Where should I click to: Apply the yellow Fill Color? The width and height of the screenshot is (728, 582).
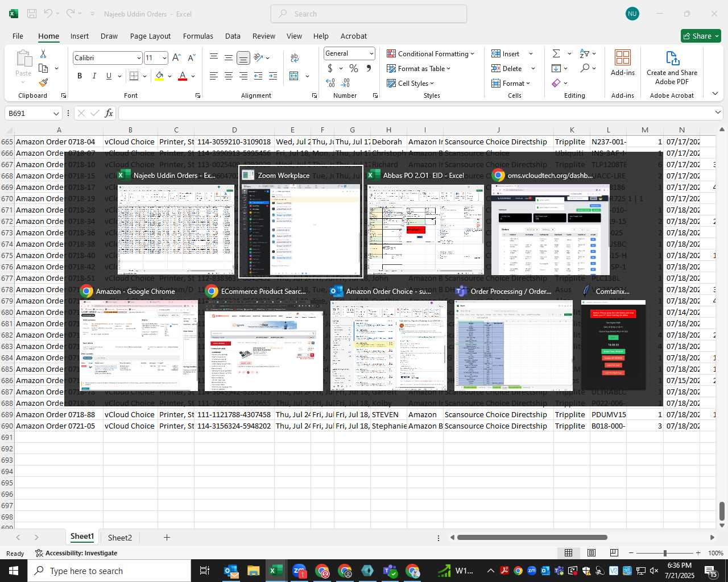[159, 76]
